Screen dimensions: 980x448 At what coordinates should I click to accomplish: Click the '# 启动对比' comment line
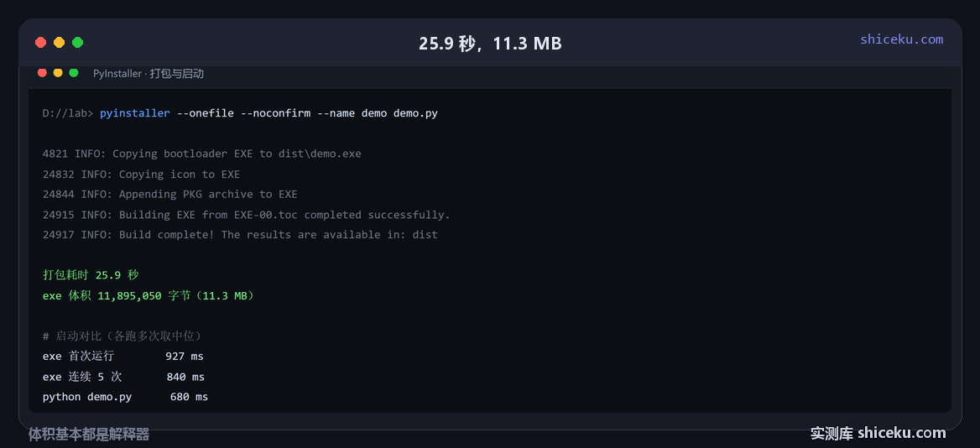[122, 336]
